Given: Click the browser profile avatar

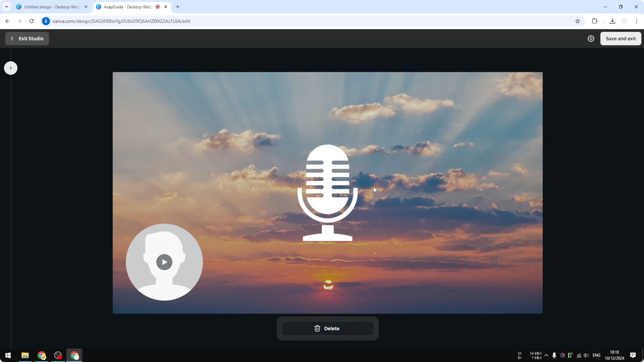Looking at the screenshot, I should click(x=624, y=21).
